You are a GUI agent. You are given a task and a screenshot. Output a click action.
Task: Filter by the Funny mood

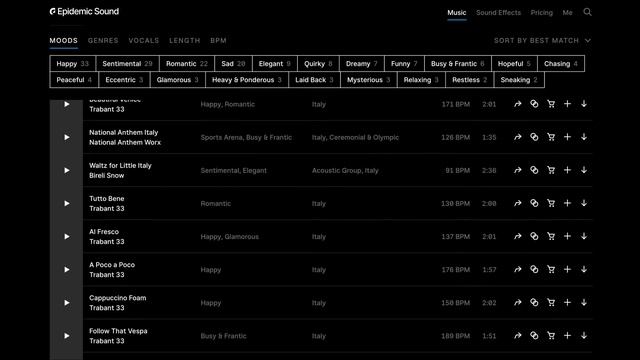tap(404, 64)
